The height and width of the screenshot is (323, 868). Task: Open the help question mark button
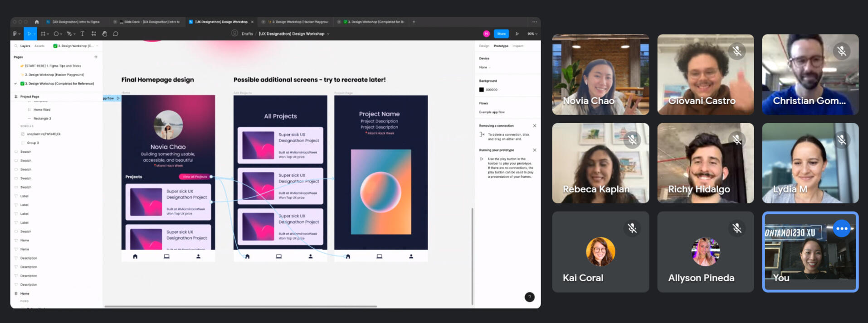[x=529, y=297]
